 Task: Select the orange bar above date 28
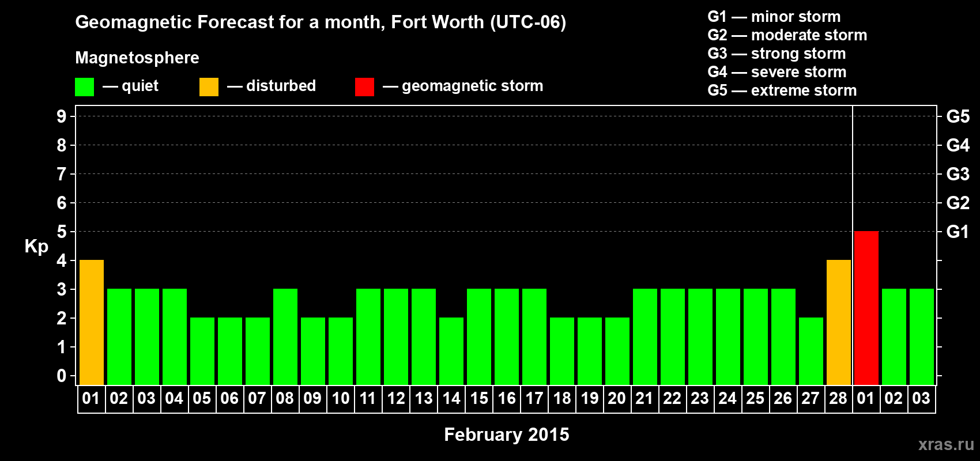(x=838, y=322)
